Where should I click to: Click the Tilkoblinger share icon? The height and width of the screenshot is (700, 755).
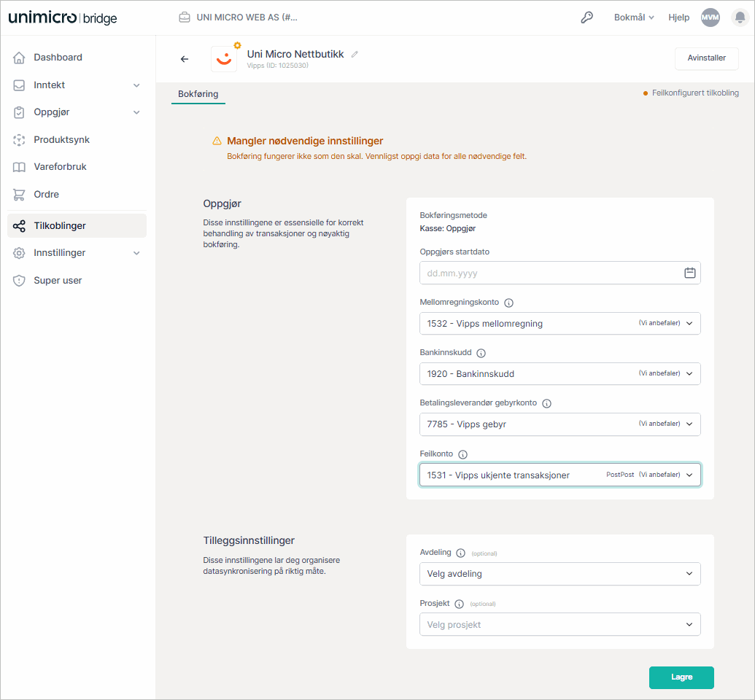19,226
